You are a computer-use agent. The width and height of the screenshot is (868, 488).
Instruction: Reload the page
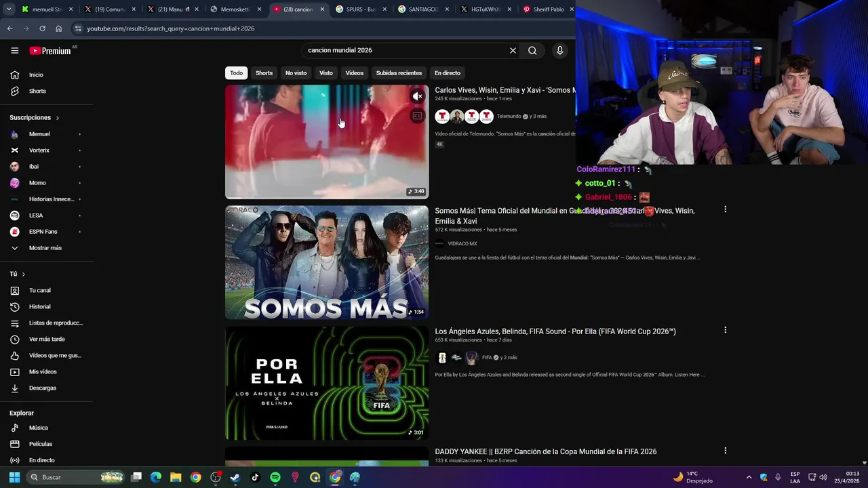pyautogui.click(x=42, y=28)
